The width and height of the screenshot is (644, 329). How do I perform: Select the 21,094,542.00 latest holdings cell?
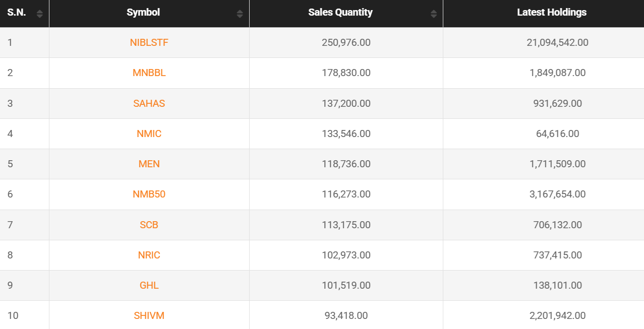point(557,43)
